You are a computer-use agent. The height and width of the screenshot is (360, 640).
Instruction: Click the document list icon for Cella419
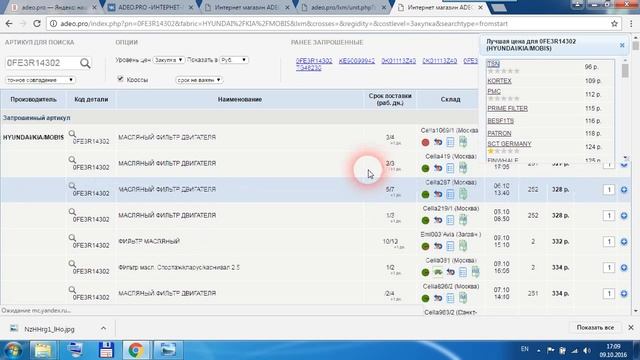pos(450,168)
